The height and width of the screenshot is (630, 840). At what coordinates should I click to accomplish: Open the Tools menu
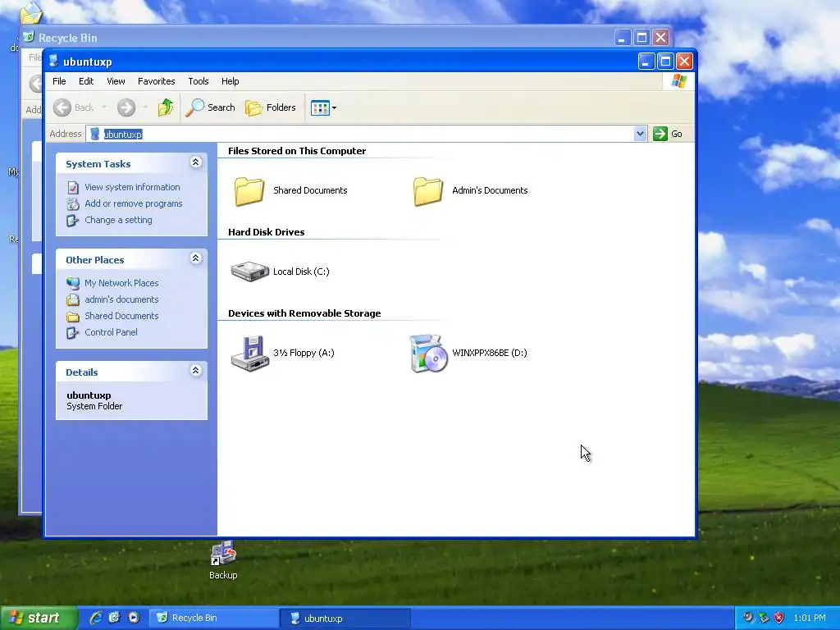[199, 81]
